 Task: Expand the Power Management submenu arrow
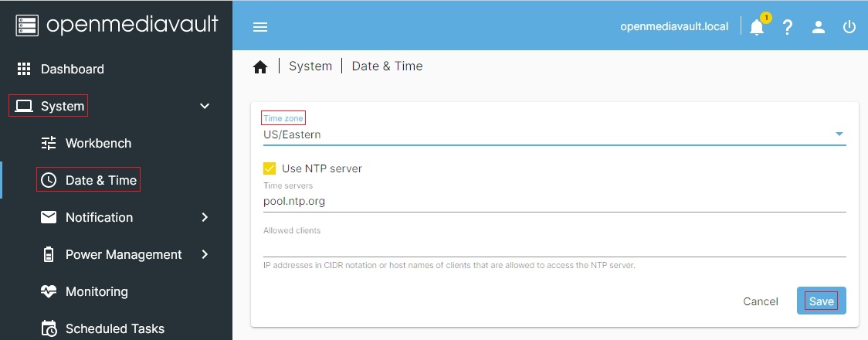tap(205, 254)
